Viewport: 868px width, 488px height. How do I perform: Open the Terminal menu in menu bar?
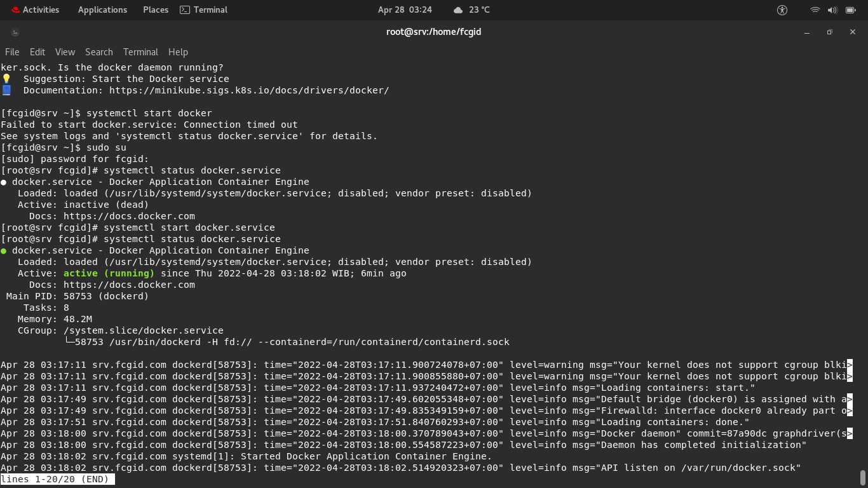click(x=140, y=52)
